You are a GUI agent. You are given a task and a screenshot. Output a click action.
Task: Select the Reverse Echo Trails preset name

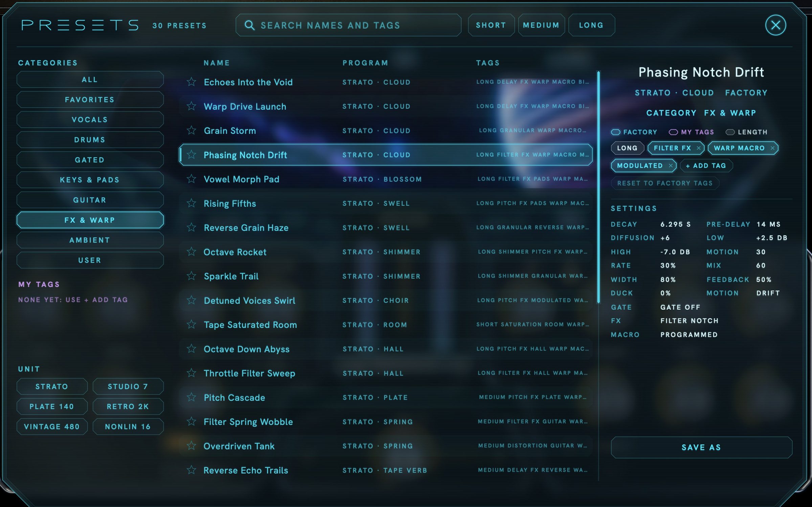tap(246, 470)
